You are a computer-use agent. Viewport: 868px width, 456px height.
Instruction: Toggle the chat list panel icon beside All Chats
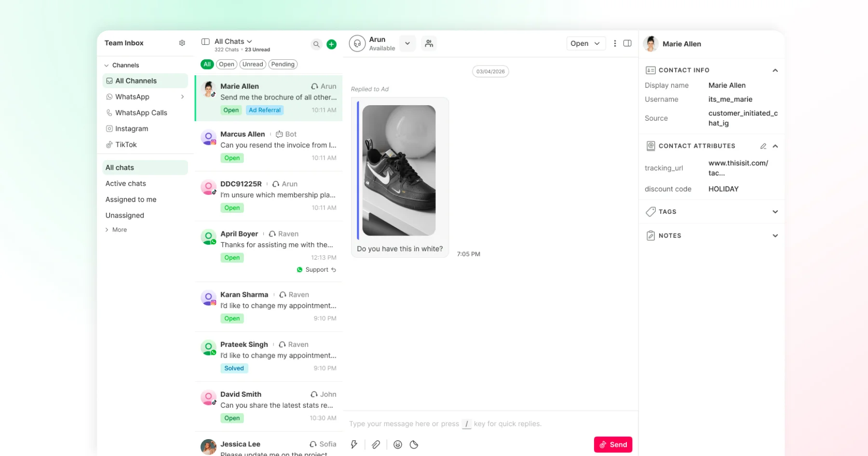click(x=205, y=41)
